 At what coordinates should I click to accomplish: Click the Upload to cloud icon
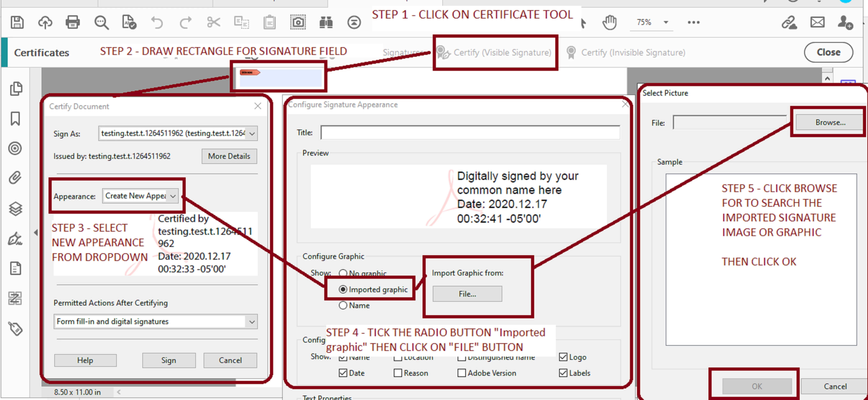pos(45,22)
